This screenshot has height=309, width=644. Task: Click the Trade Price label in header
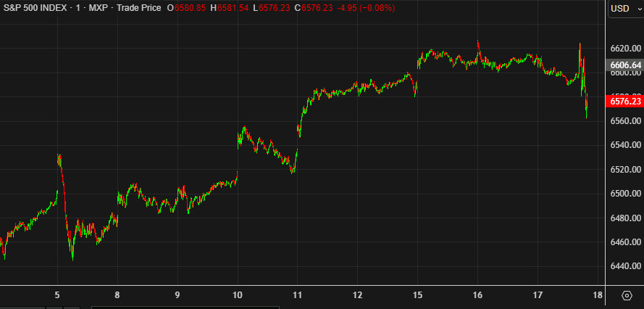pos(139,8)
